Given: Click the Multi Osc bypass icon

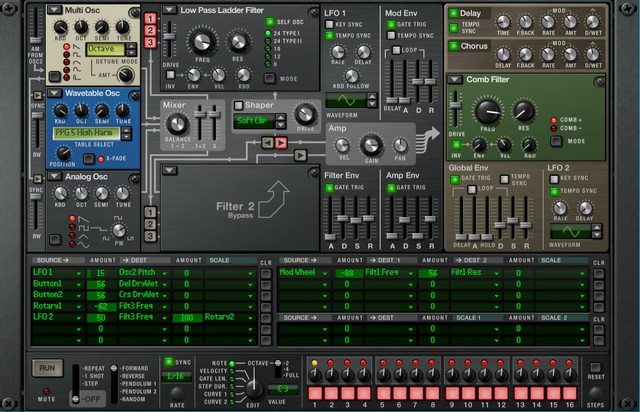Looking at the screenshot, I should [134, 13].
